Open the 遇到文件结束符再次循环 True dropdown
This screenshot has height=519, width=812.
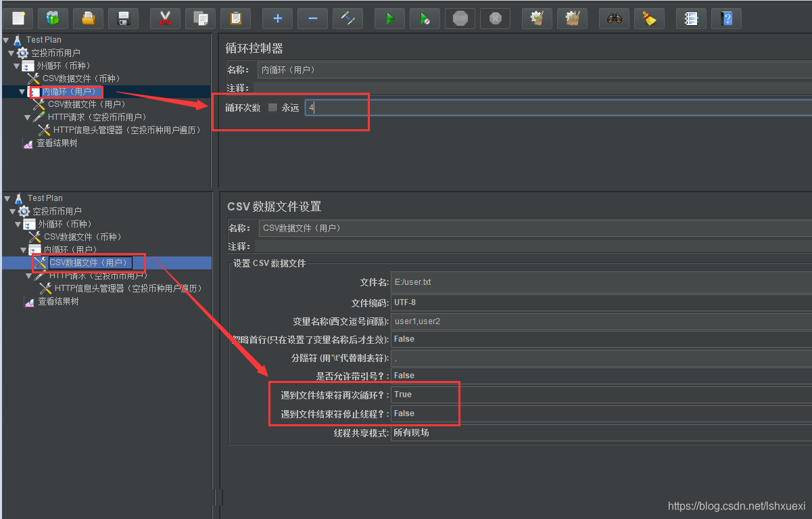pyautogui.click(x=601, y=394)
